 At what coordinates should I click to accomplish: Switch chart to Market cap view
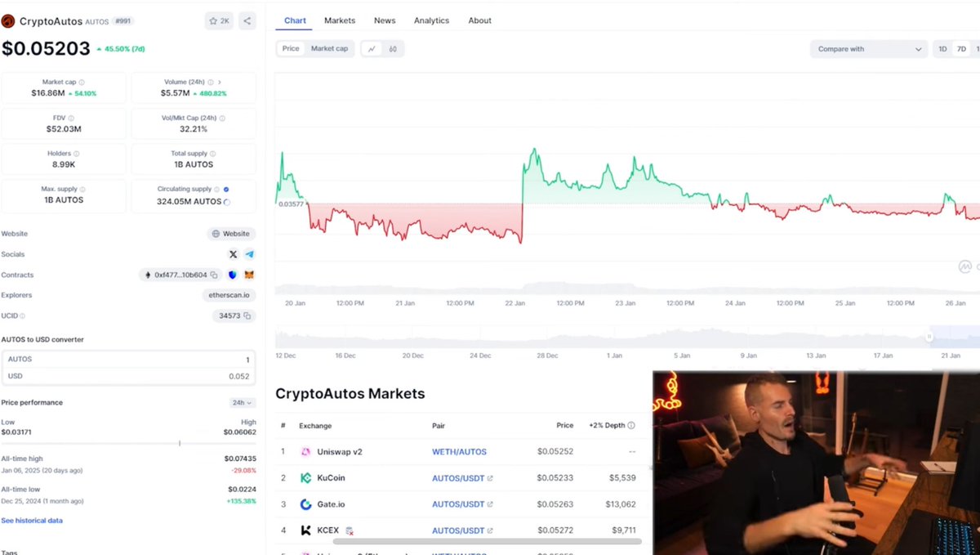pos(329,49)
